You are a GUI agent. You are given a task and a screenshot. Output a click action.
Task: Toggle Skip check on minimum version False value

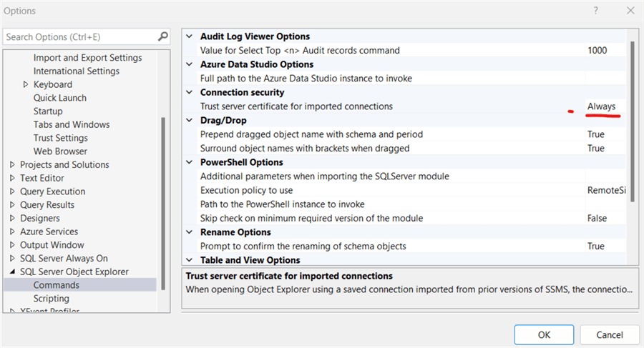597,218
